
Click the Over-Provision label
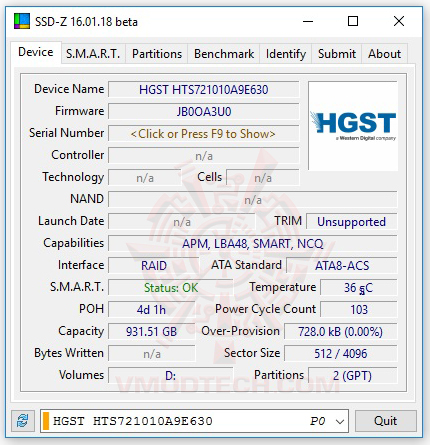tap(241, 331)
